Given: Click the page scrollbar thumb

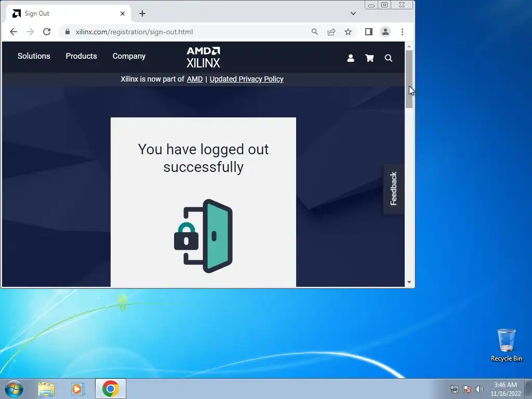Looking at the screenshot, I should tap(409, 79).
